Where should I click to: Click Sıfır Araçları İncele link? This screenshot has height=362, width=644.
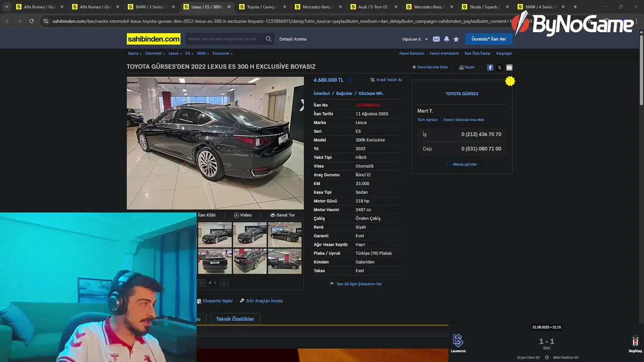point(261,301)
